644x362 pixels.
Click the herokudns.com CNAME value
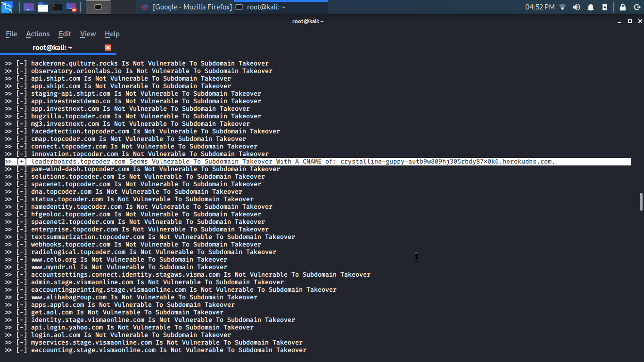coord(448,161)
